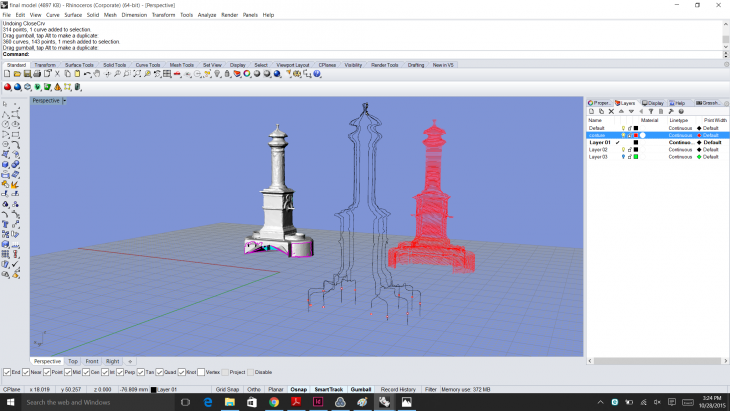Toggle visibility bulb of Layer 02

623,150
